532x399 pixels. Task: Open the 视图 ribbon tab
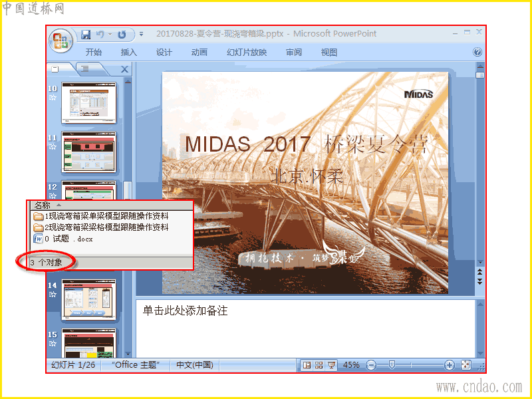coord(329,53)
